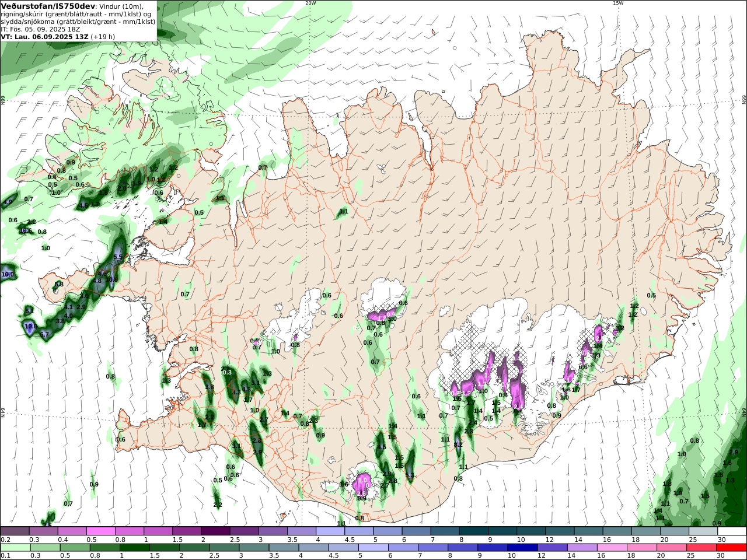Pick the bright pink swatch between 0.5 and 0.8
The height and width of the screenshot is (560, 747).
tap(101, 531)
